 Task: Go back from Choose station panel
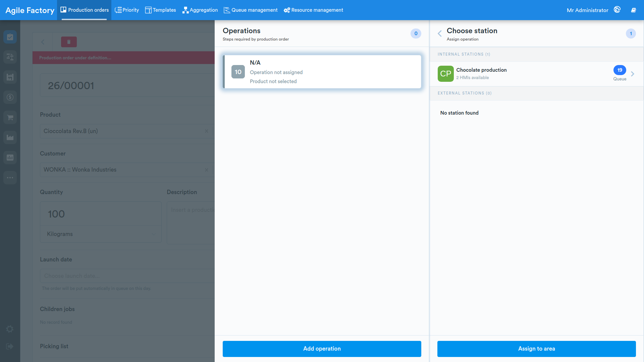click(440, 34)
